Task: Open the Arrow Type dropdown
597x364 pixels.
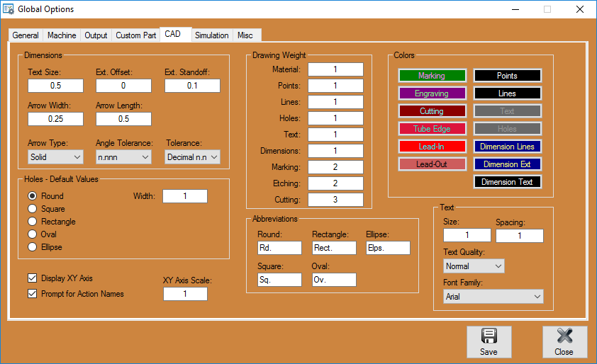Action: pos(55,157)
